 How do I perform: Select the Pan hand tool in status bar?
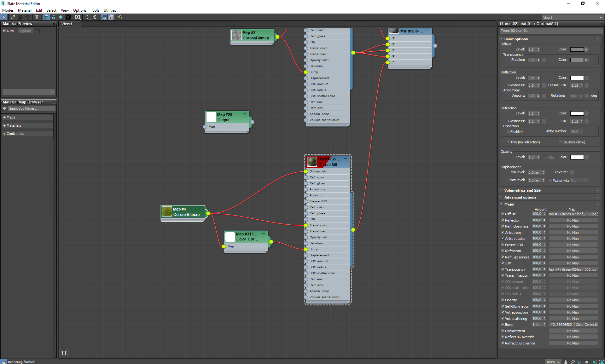[x=566, y=362]
